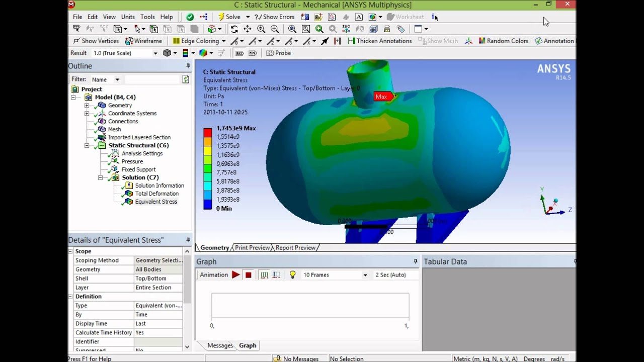Click the Outline refresh filter icon
This screenshot has height=362, width=644.
[x=186, y=79]
